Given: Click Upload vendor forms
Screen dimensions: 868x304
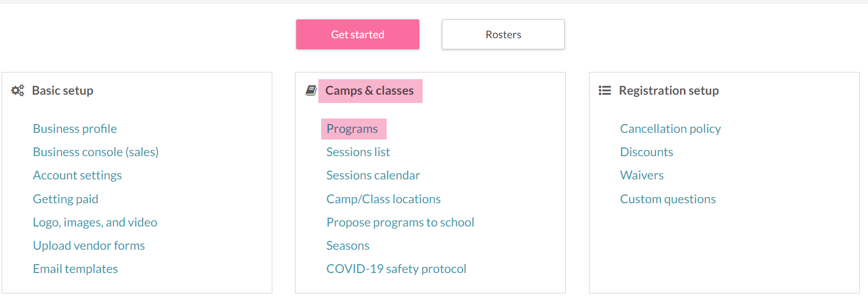Looking at the screenshot, I should (x=89, y=246).
